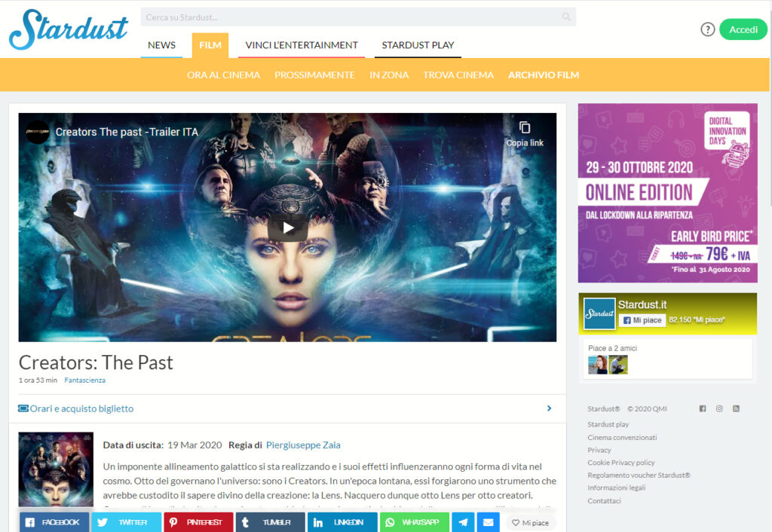Open Orari e acquisto biglietto link

click(76, 408)
